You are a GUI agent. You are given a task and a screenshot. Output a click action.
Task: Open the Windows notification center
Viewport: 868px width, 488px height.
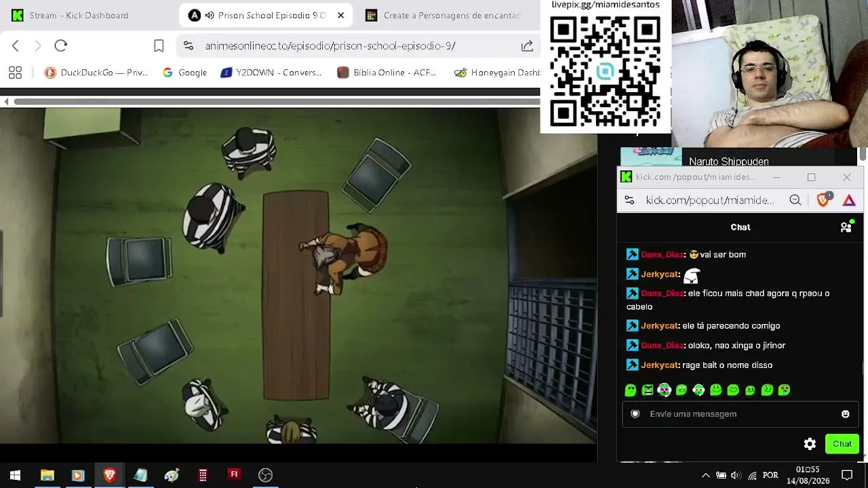click(847, 475)
